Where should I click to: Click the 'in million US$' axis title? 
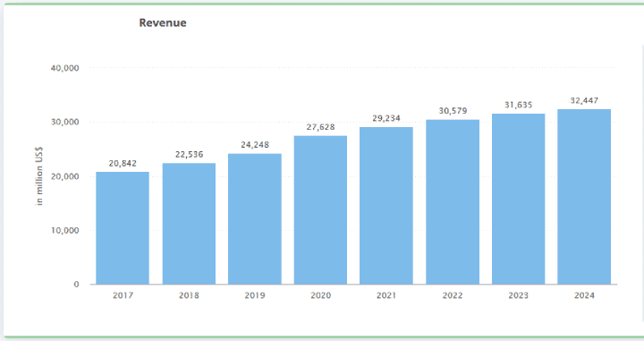click(x=39, y=176)
